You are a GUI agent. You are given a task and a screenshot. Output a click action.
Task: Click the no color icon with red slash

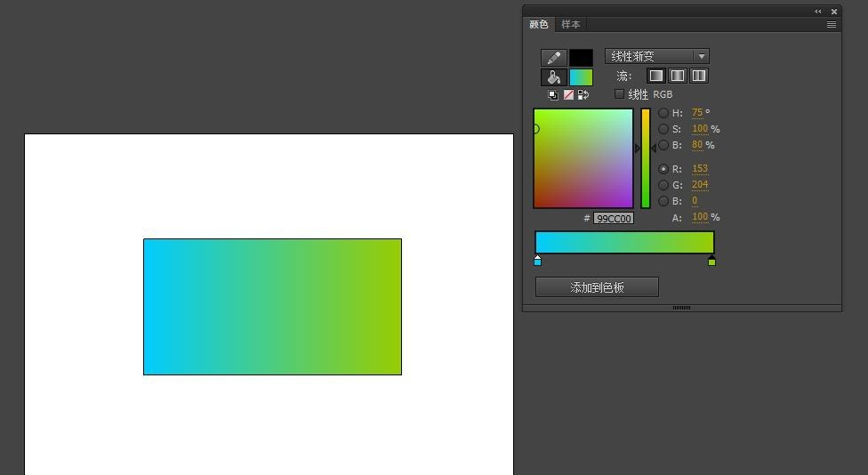pyautogui.click(x=568, y=95)
